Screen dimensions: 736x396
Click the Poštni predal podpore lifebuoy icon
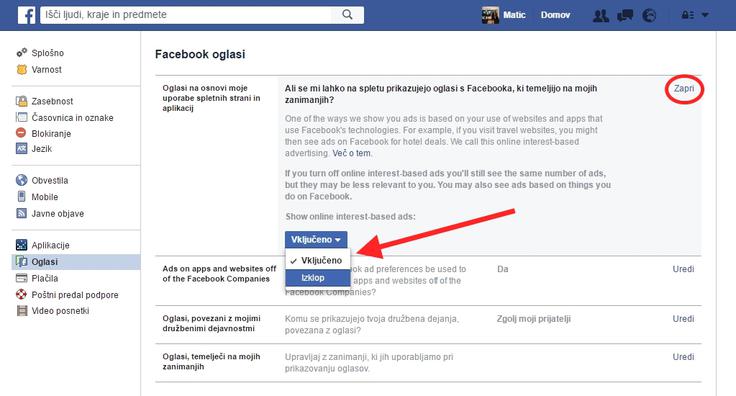point(22,294)
